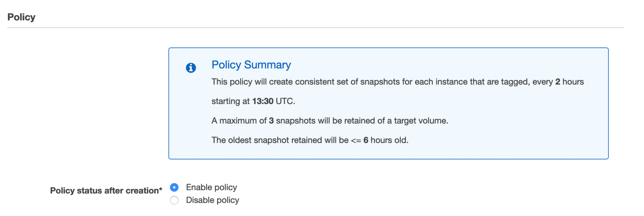Click the word UTC after the start time

tap(285, 101)
